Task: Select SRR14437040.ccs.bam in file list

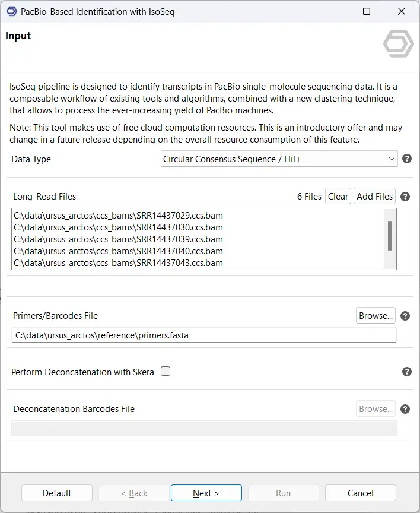Action: point(118,251)
